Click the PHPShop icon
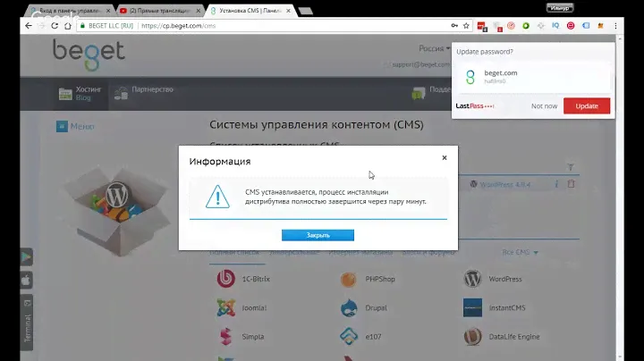Viewport: 644px width, 361px height. (349, 279)
